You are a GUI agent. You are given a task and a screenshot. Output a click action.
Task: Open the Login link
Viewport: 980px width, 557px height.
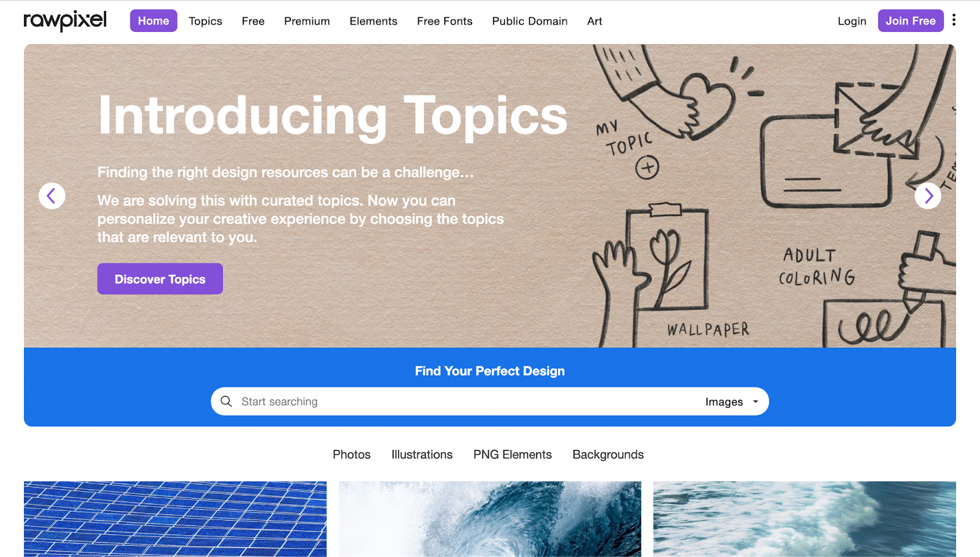(x=852, y=21)
